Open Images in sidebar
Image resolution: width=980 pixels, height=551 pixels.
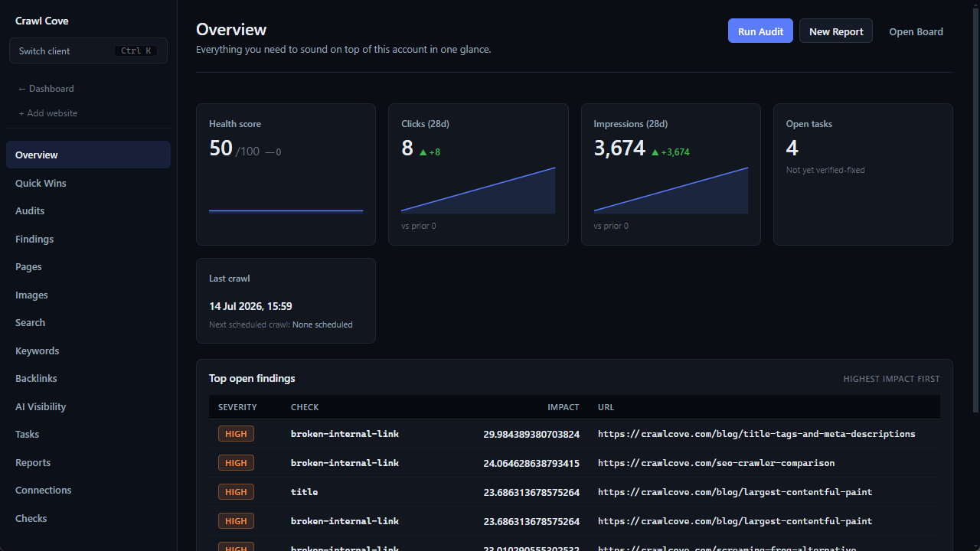pyautogui.click(x=88, y=295)
